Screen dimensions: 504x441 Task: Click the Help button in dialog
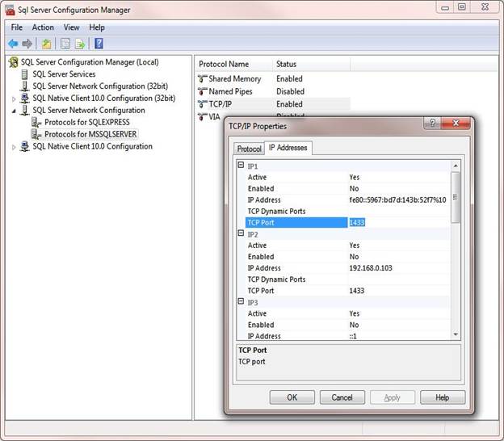click(x=443, y=397)
